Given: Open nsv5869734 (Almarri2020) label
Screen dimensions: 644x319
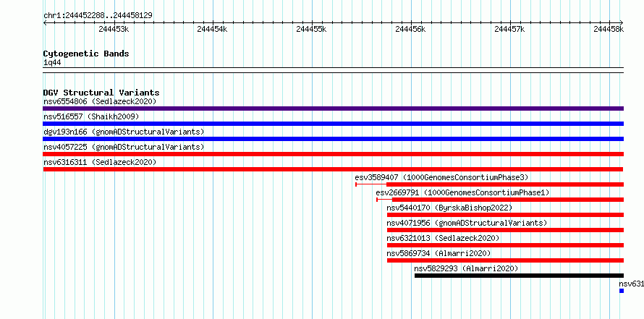Looking at the screenshot, I should [438, 253].
